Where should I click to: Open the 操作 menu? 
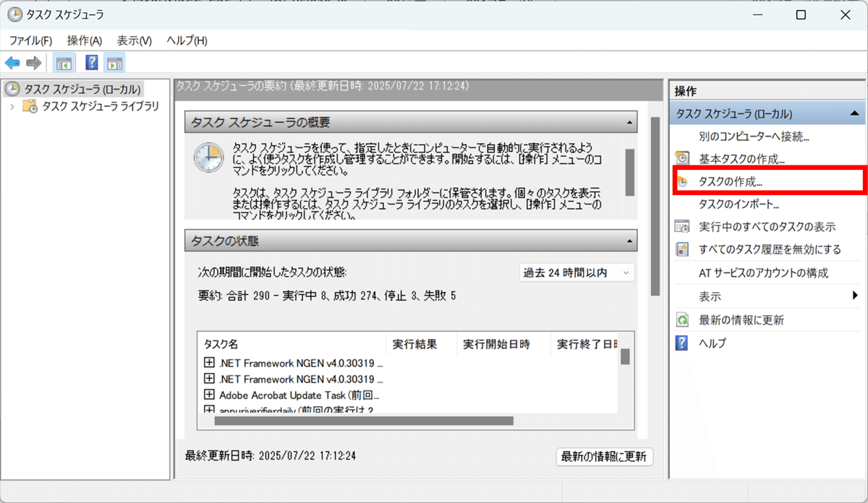coord(83,40)
